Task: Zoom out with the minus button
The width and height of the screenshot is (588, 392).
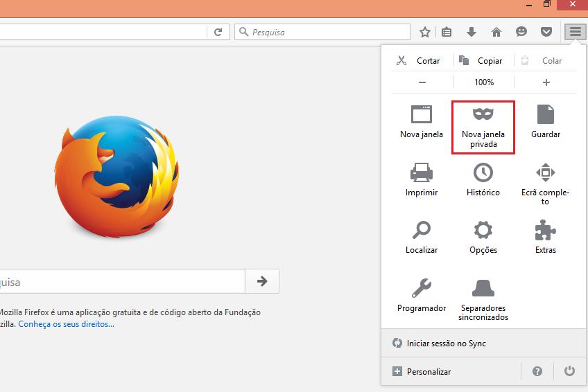Action: (x=422, y=82)
